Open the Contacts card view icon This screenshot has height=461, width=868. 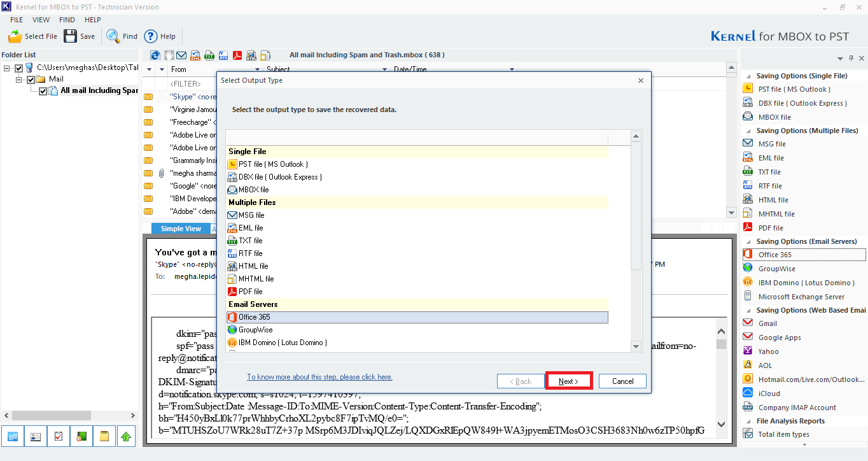click(36, 437)
